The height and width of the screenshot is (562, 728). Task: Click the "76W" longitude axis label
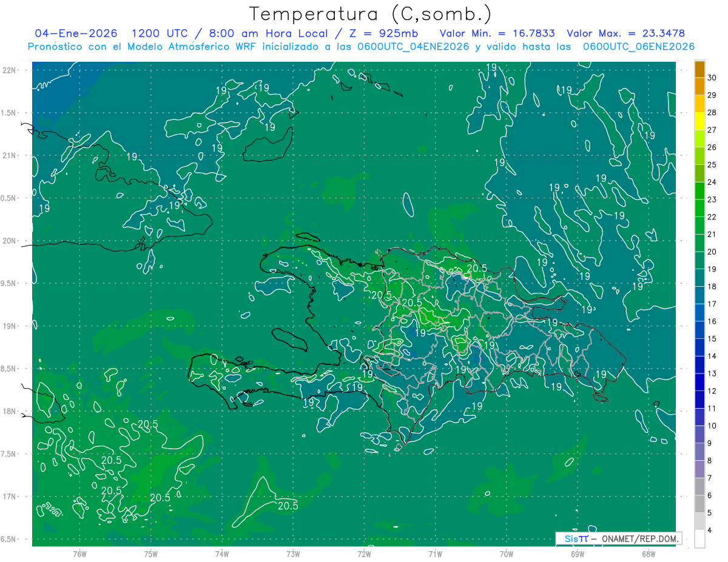click(x=79, y=554)
